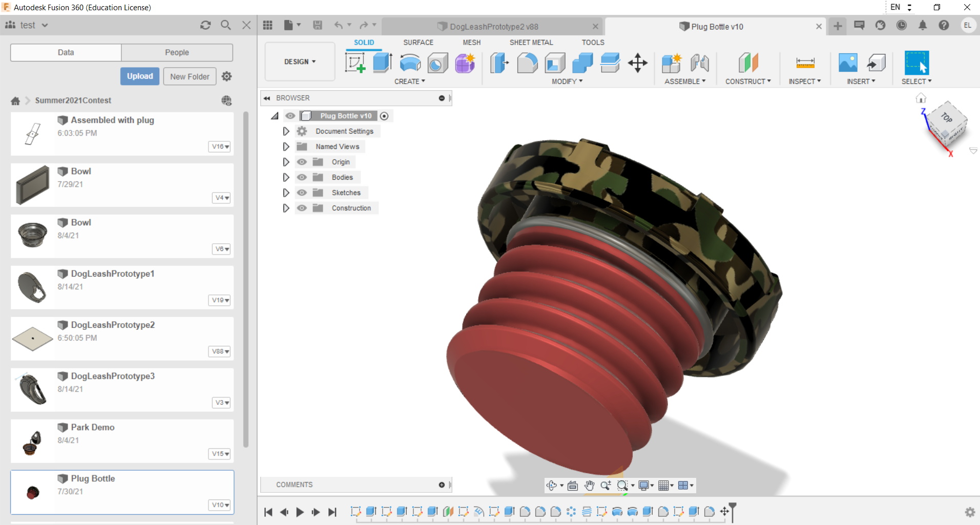Open the Fillet tool

tap(527, 63)
